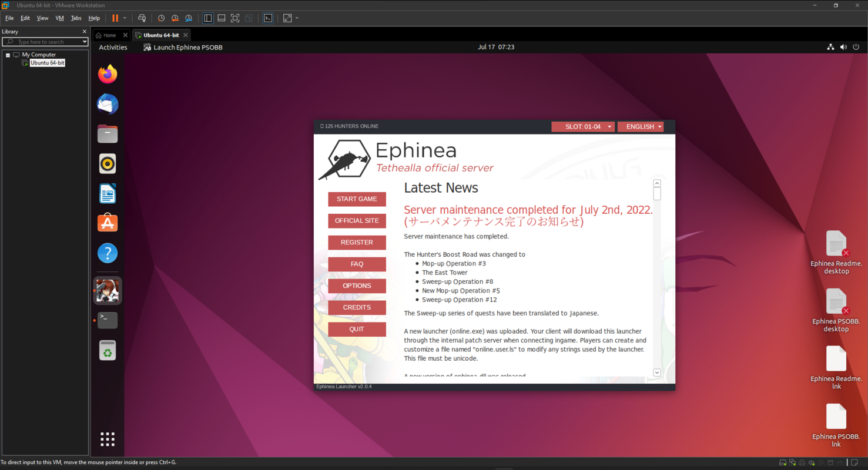This screenshot has width=868, height=470.
Task: Take a snapshot of this virtual machine
Action: pos(161,18)
